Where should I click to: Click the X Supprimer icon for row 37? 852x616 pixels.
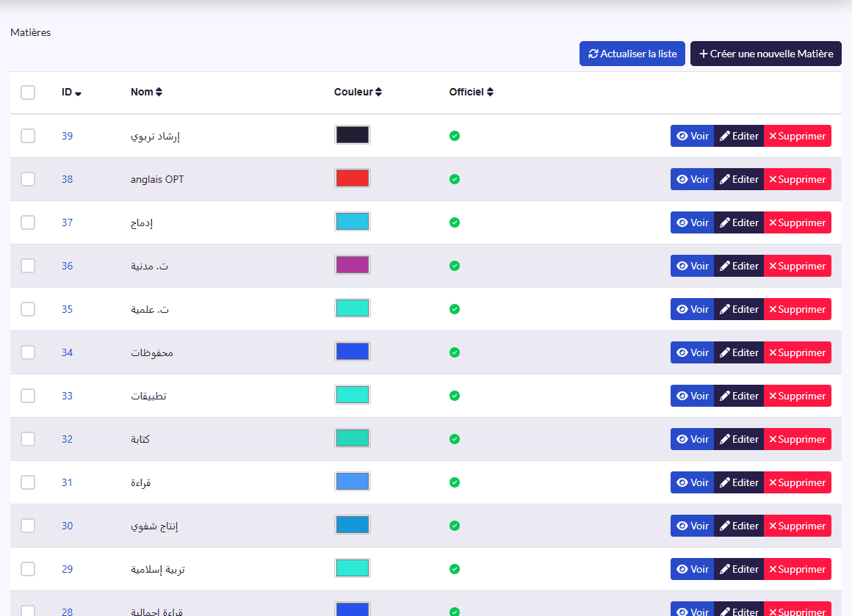(773, 222)
